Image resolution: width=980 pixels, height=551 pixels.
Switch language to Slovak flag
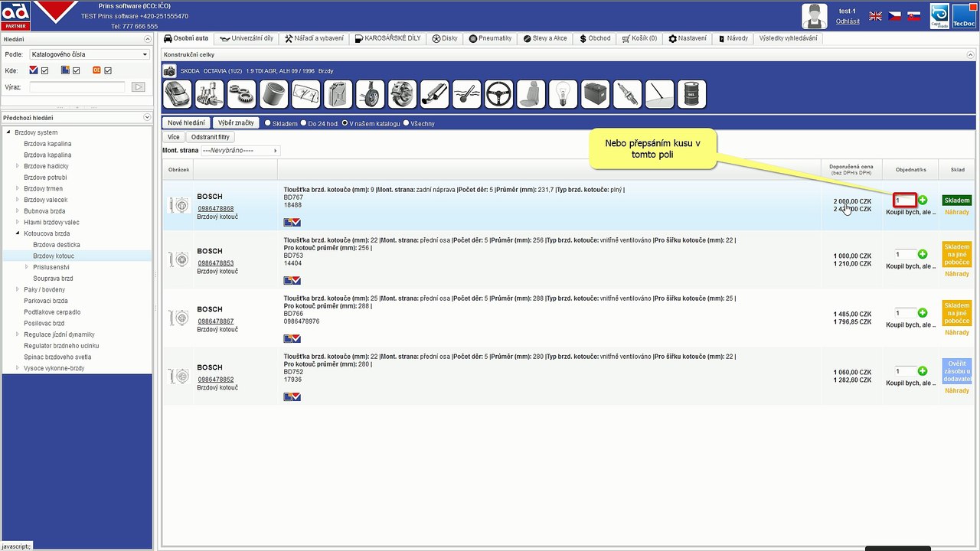[x=913, y=15]
